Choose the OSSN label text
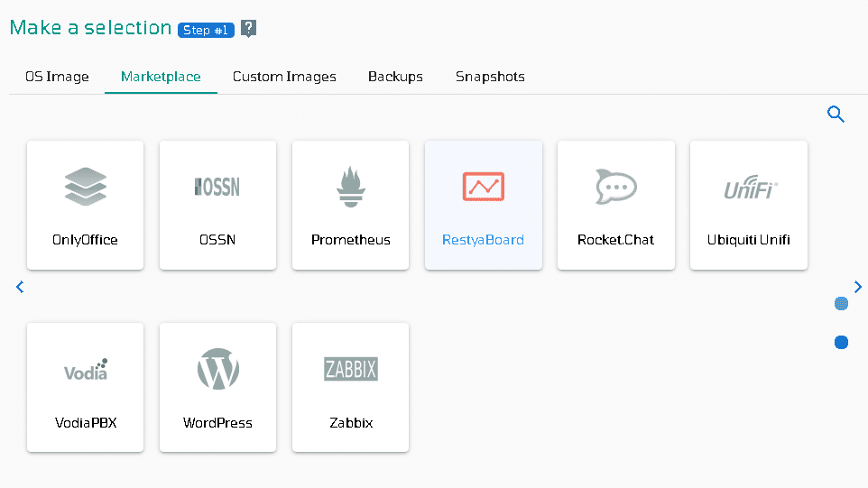 (x=217, y=240)
